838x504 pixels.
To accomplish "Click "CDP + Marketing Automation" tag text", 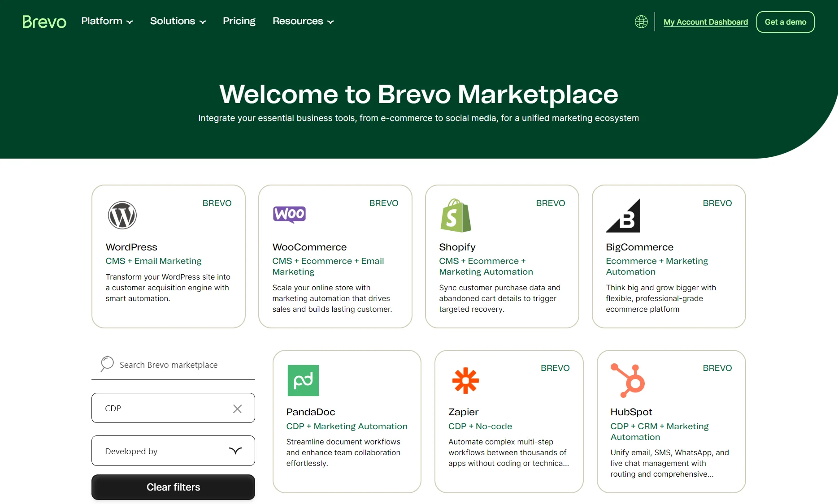I will click(x=347, y=426).
